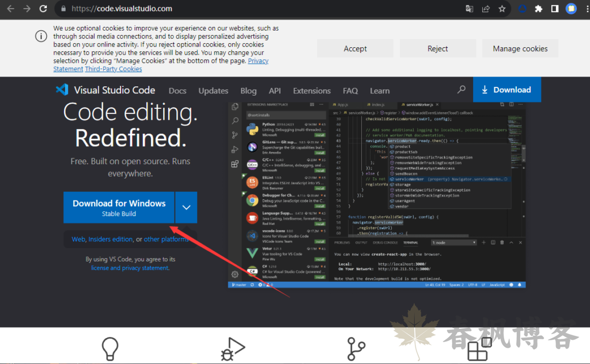Image resolution: width=590 pixels, height=364 pixels.
Task: Toggle the browser side panel icon
Action: (x=555, y=9)
